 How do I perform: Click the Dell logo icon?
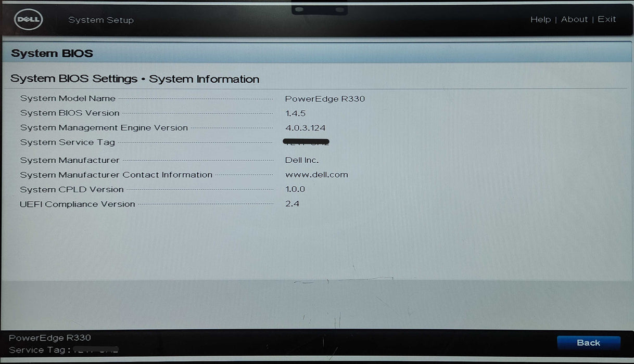pyautogui.click(x=29, y=20)
